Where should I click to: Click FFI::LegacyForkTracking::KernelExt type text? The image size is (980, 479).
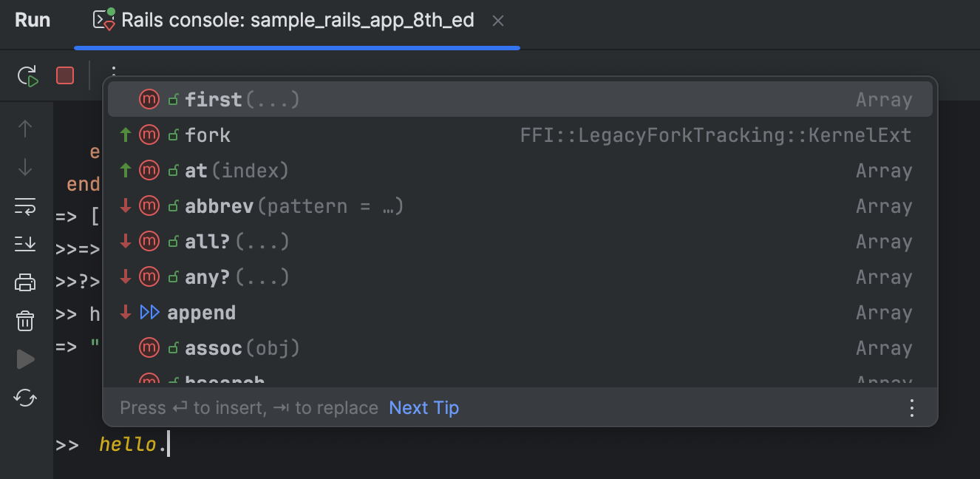coord(715,135)
